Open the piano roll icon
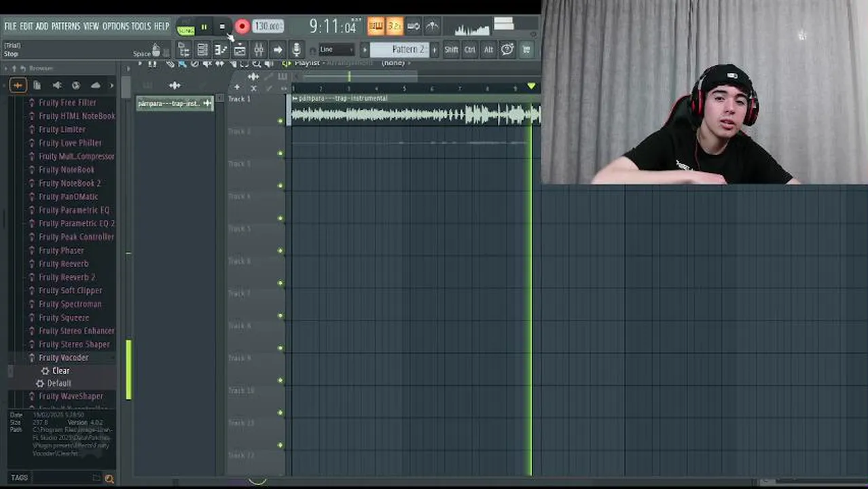Image resolution: width=868 pixels, height=489 pixels. tap(221, 50)
